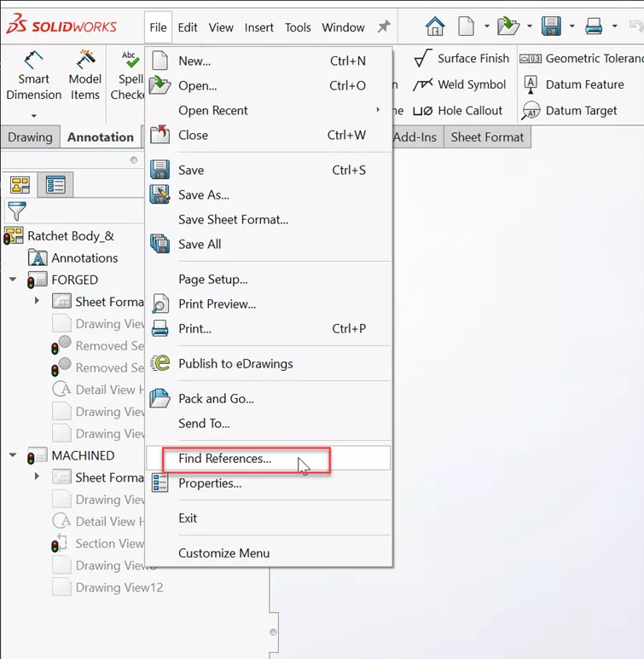Choose Save Sheet Format... menu item

click(269, 220)
